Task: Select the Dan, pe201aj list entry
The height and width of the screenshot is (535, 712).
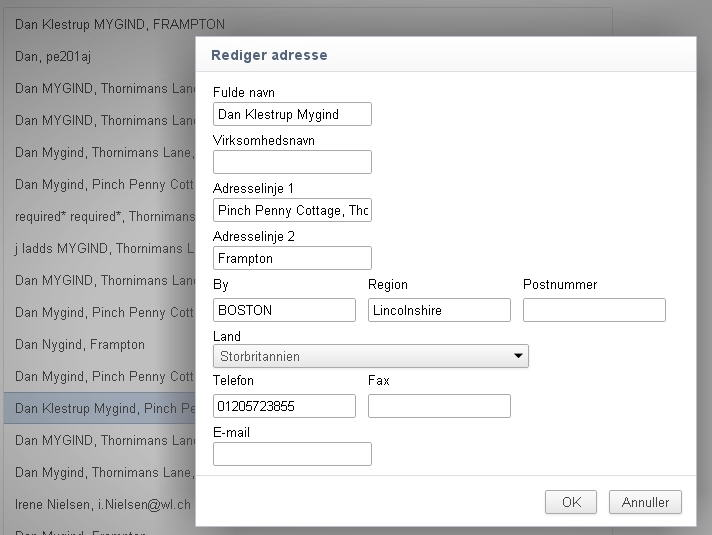Action: pos(53,56)
